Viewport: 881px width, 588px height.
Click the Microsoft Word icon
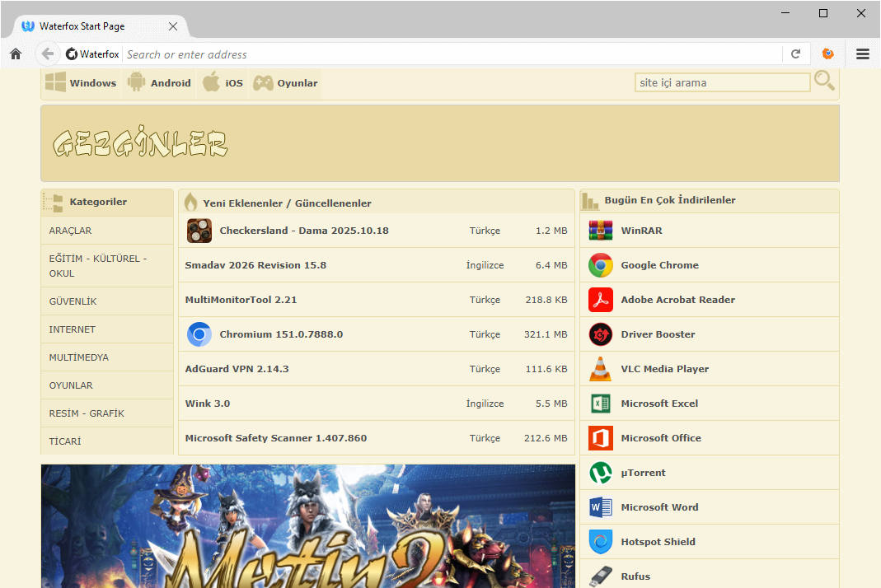coord(601,507)
